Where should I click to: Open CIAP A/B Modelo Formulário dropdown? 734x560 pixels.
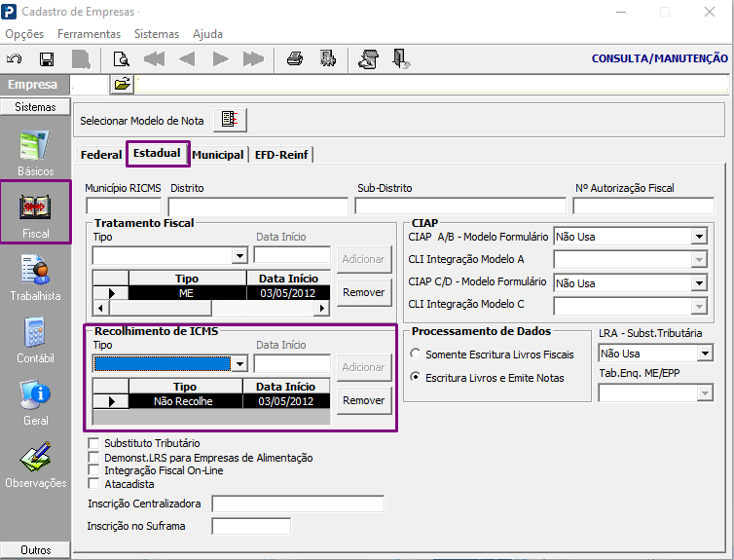click(699, 236)
